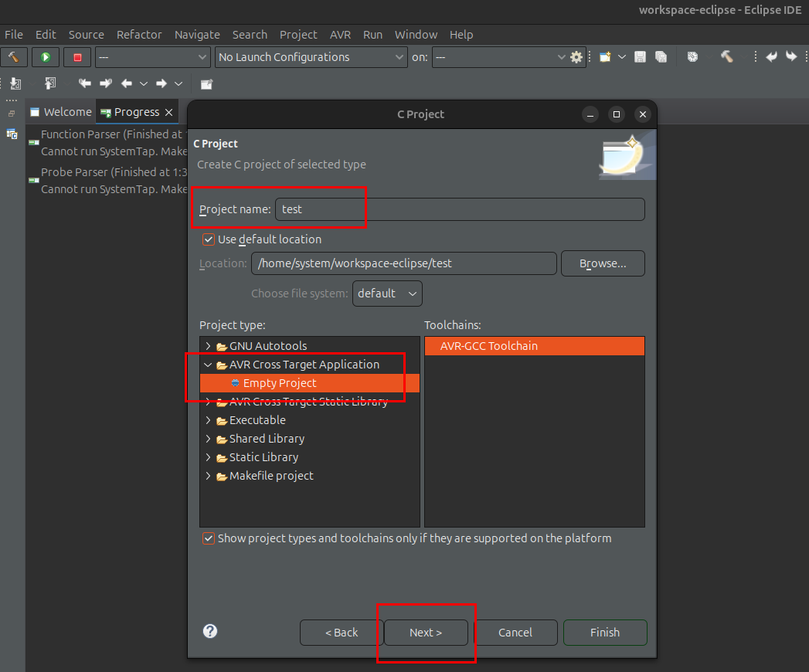Select Empty Project tree item

pos(310,383)
